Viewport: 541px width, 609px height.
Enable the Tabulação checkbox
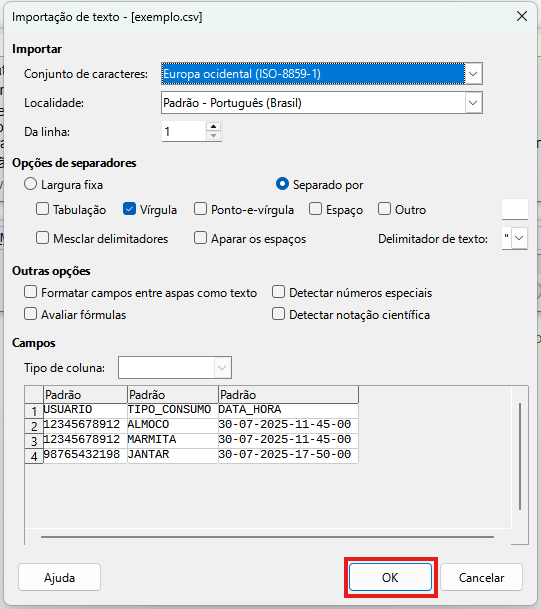pyautogui.click(x=42, y=209)
